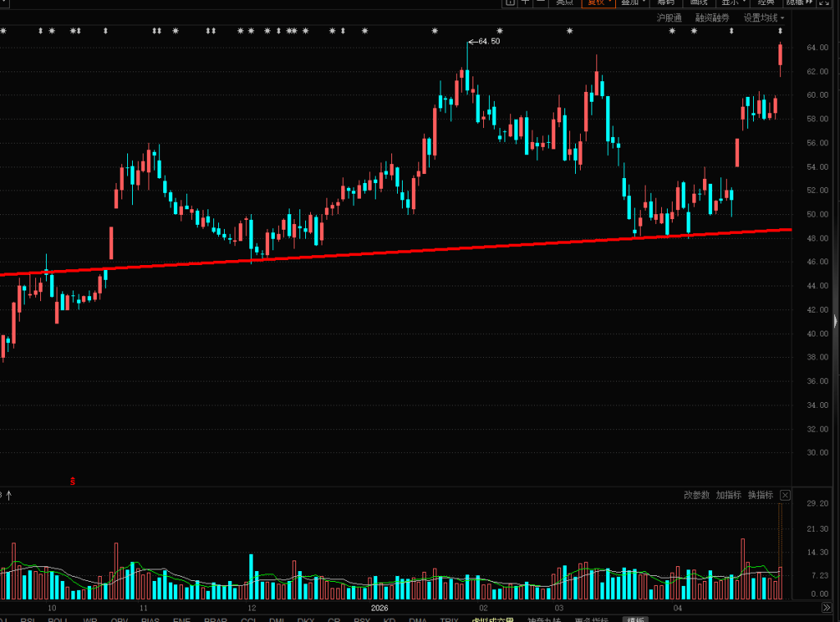
Task: Expand the 叠加 overlay dropdown
Action: pos(632,2)
